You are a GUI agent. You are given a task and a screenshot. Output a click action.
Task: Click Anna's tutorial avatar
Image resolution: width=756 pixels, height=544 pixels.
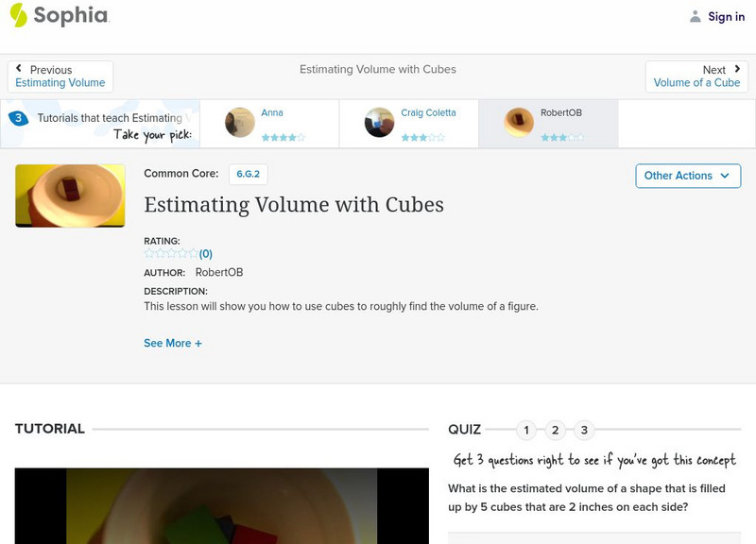(240, 123)
